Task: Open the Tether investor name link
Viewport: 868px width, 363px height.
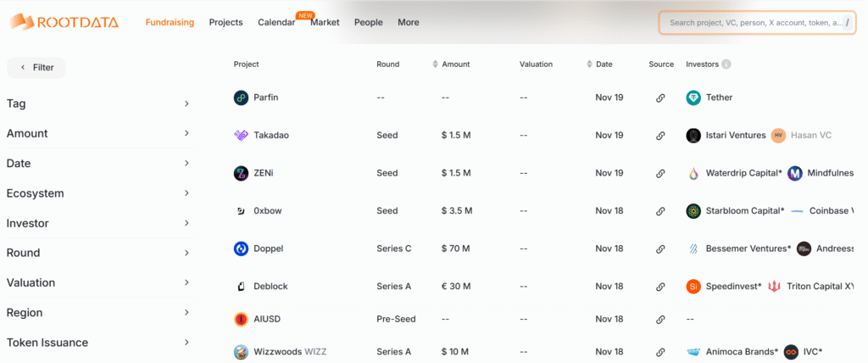Action: [x=719, y=98]
